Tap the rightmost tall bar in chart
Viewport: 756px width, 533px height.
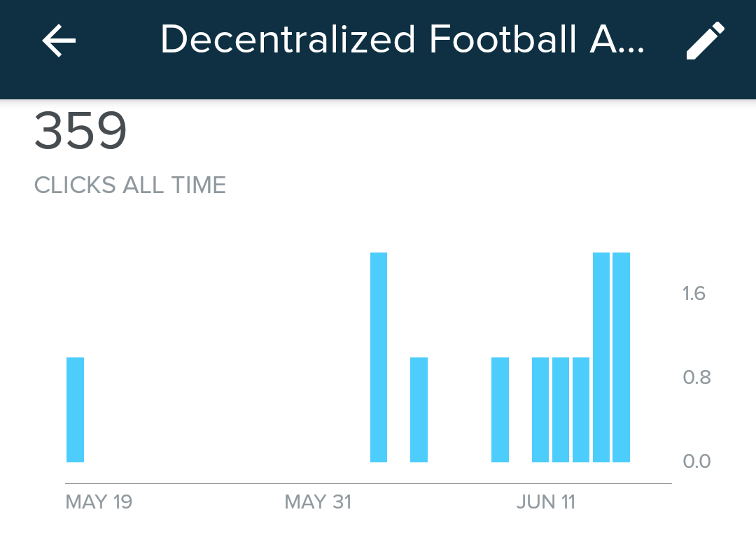[x=621, y=357]
